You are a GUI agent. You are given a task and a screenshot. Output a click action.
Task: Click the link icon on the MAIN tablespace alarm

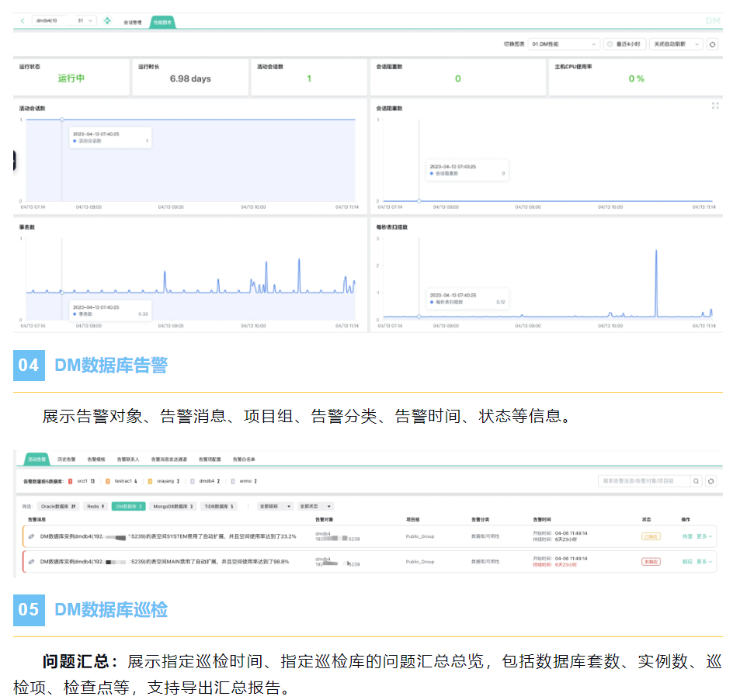click(x=32, y=561)
